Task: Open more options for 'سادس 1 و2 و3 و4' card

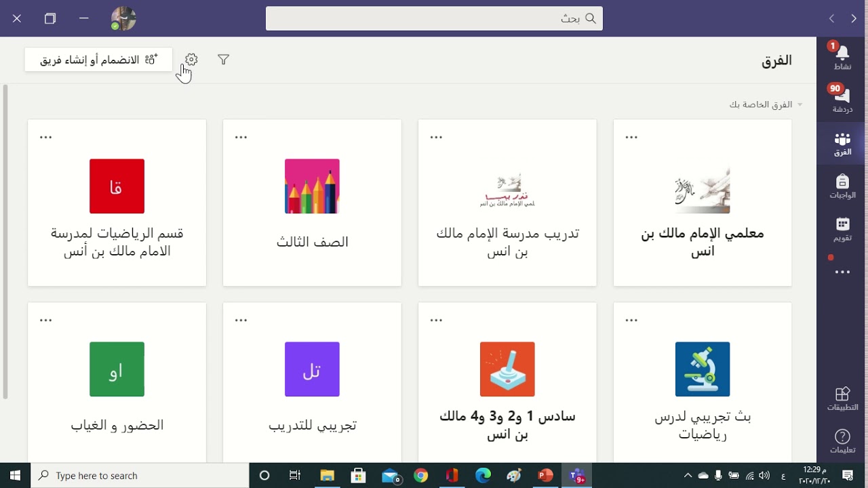Action: pyautogui.click(x=436, y=320)
